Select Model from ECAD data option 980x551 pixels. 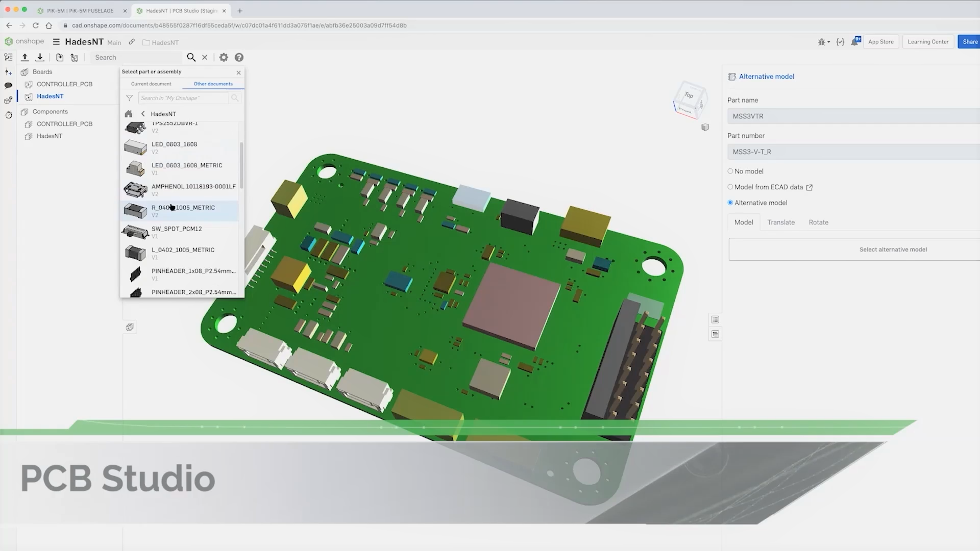click(x=730, y=187)
